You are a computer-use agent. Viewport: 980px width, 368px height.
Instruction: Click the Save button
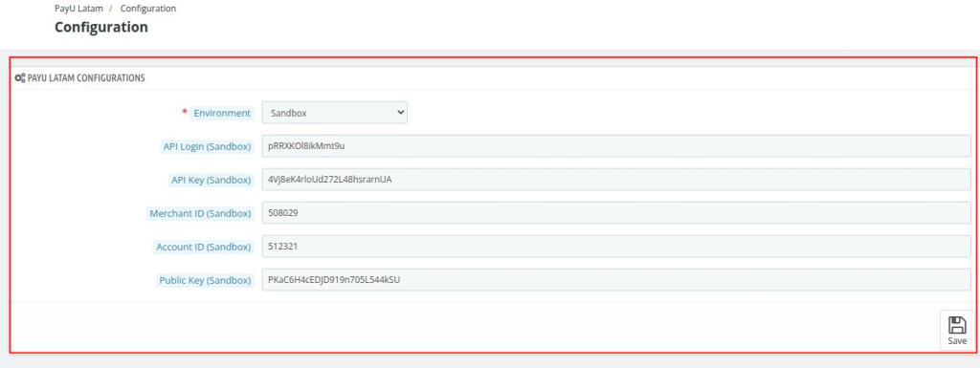point(957,331)
